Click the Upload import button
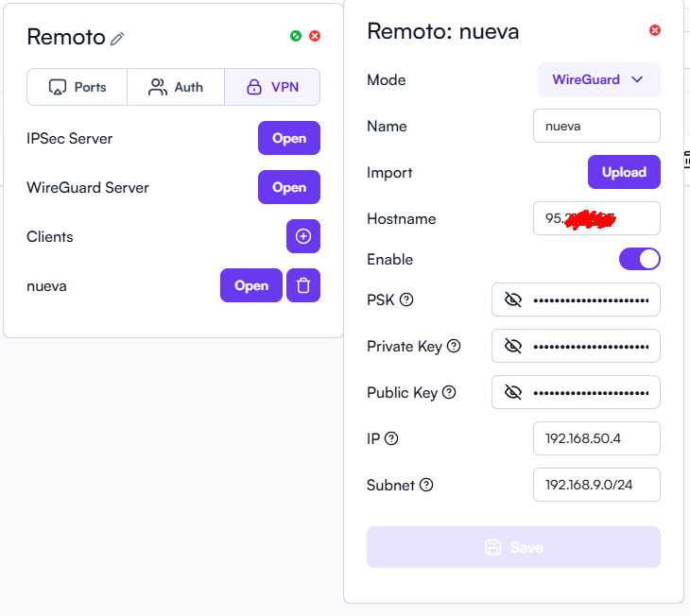The width and height of the screenshot is (690, 616). (x=624, y=172)
